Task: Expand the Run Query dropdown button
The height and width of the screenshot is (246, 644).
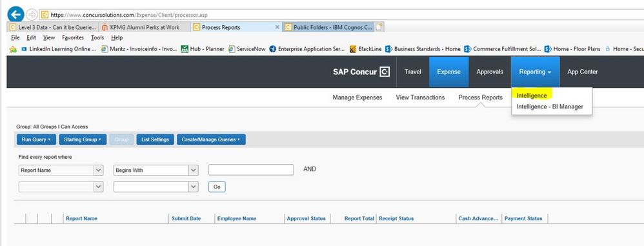Action: tap(36, 139)
